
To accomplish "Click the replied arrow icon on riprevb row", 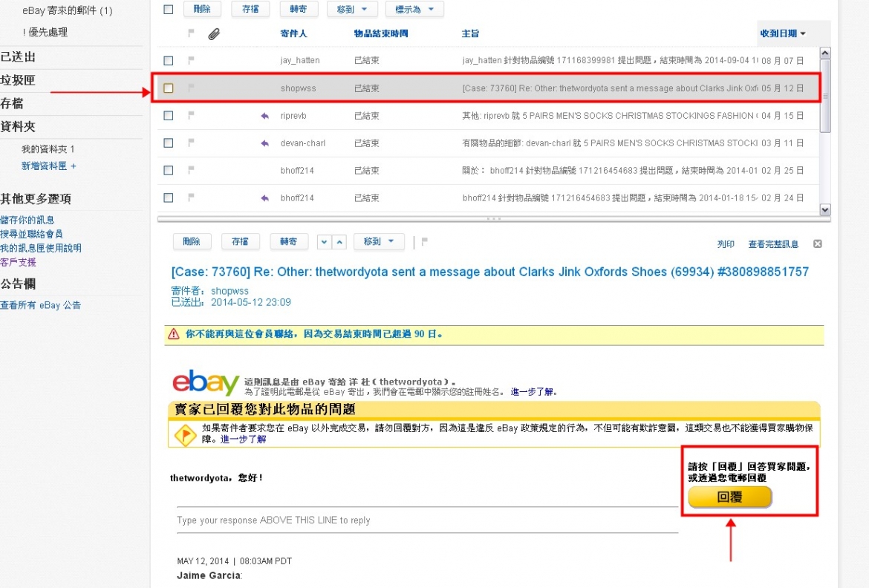I will [264, 116].
